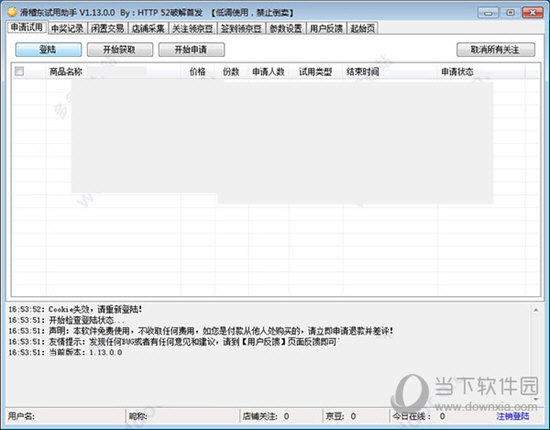
Task: Tick the select-all checkbox in the table header
Action: pos(19,72)
